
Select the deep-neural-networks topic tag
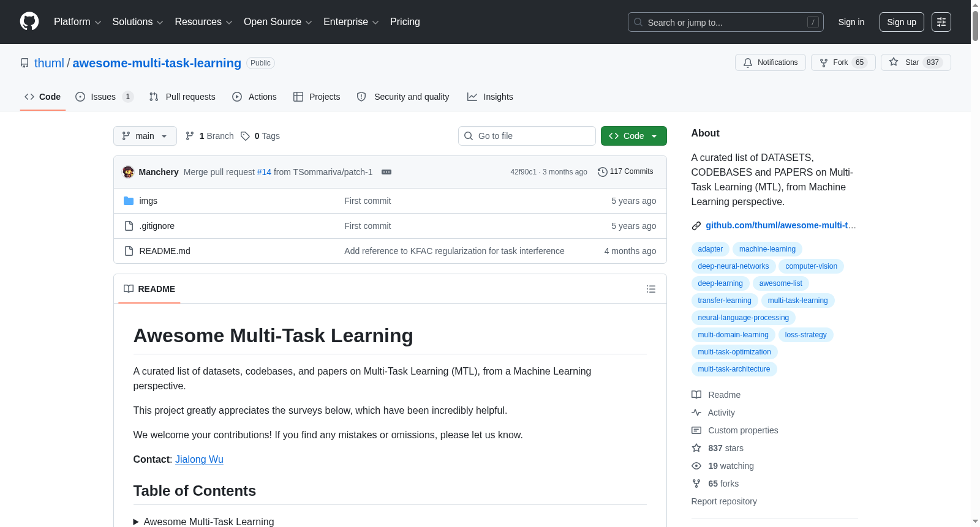(733, 266)
